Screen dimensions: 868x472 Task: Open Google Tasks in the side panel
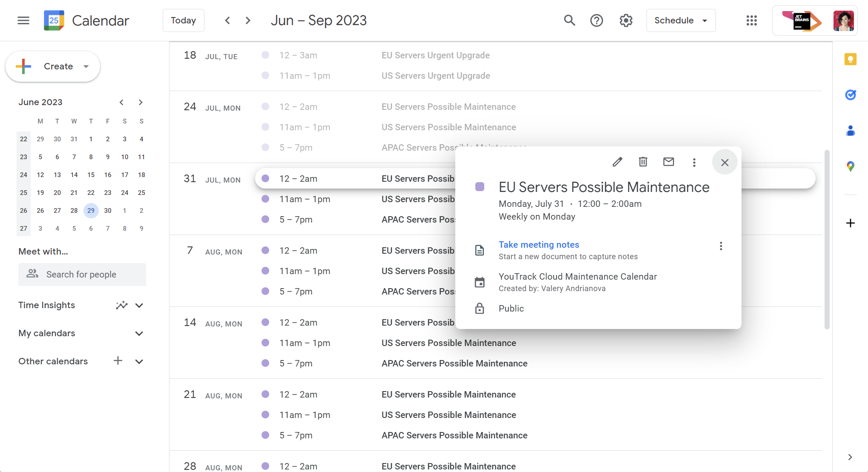pos(850,95)
